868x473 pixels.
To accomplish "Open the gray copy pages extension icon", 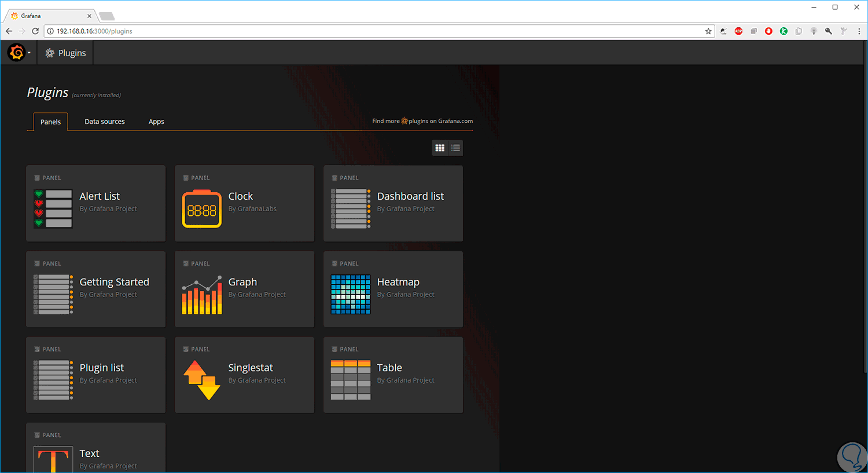I will point(799,31).
